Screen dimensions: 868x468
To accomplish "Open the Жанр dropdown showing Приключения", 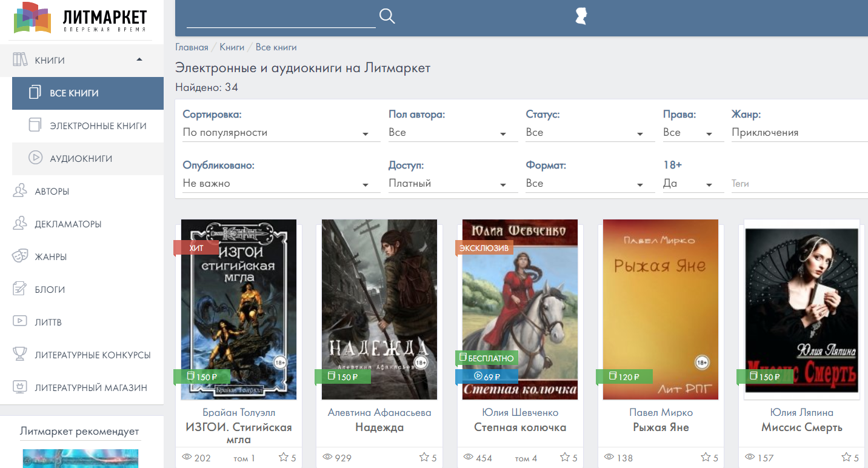I will click(800, 133).
